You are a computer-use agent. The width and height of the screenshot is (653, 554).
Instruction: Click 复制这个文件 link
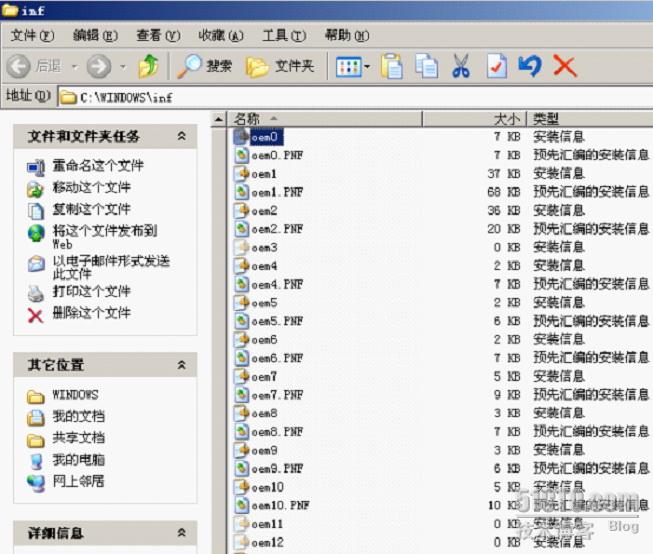[x=92, y=209]
